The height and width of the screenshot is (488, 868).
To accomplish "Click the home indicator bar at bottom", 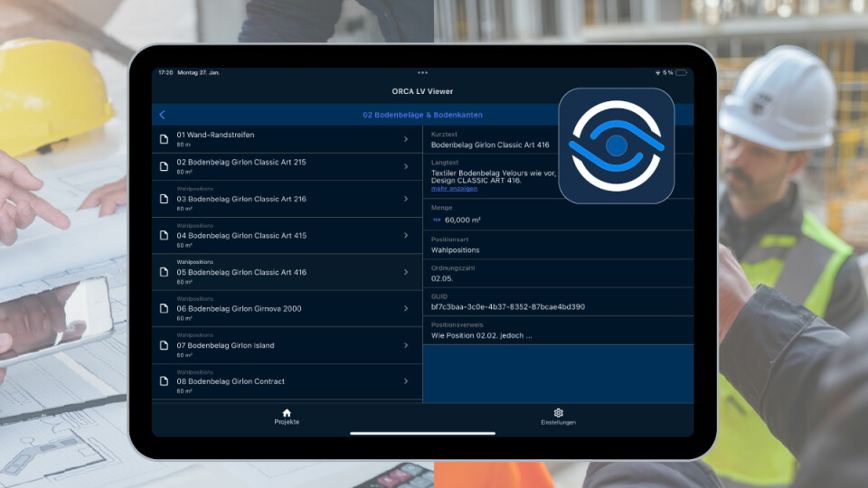I will click(x=422, y=433).
